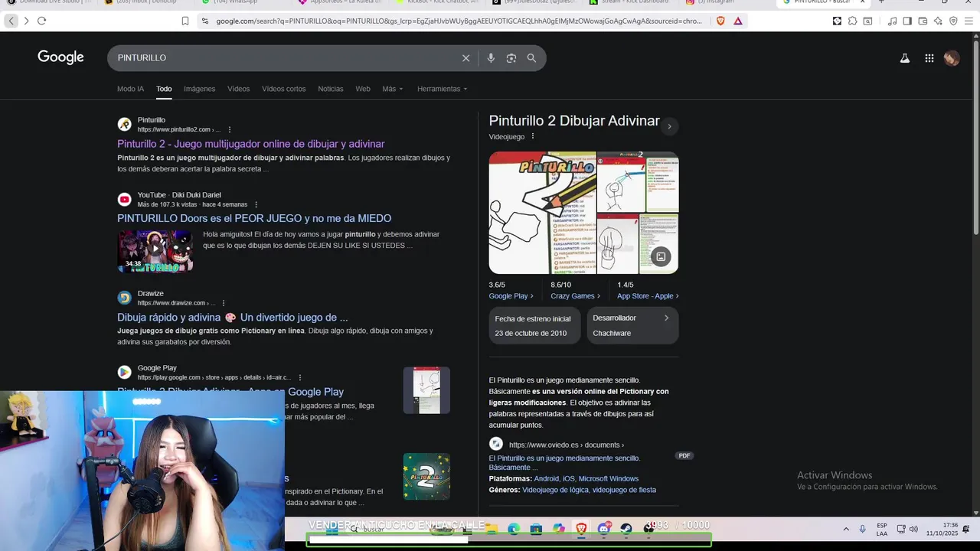Open Leo AI sparkle icon
This screenshot has height=551, width=980.
938,21
